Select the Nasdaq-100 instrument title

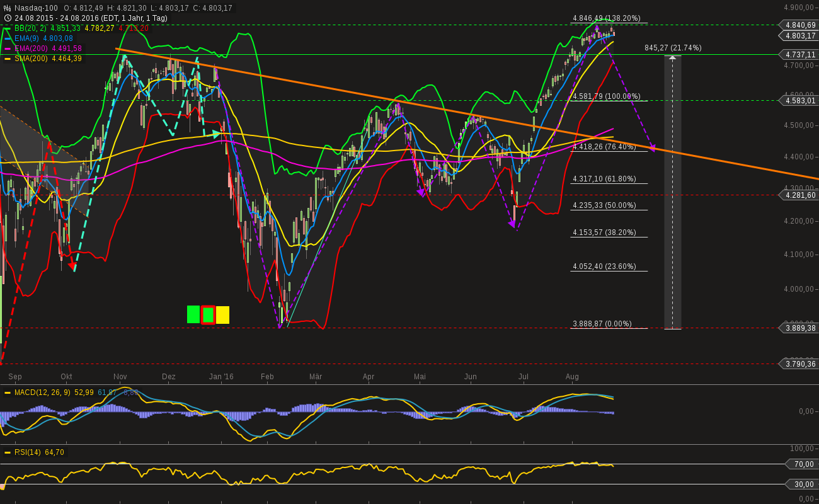tap(36, 8)
